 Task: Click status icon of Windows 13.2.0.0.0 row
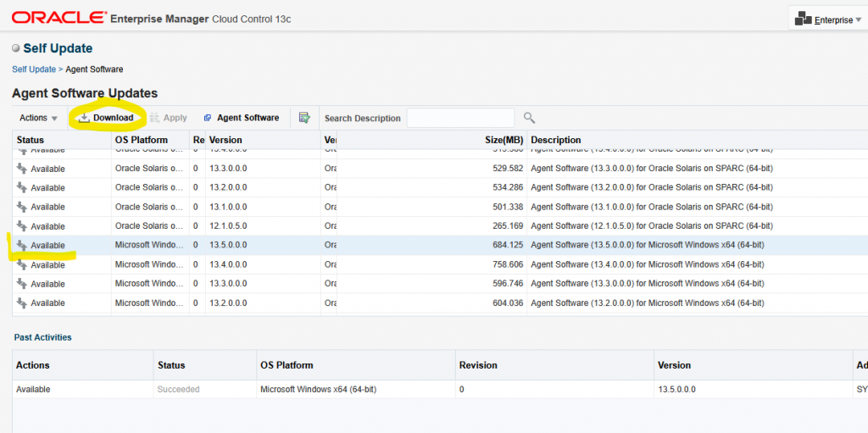tap(22, 303)
